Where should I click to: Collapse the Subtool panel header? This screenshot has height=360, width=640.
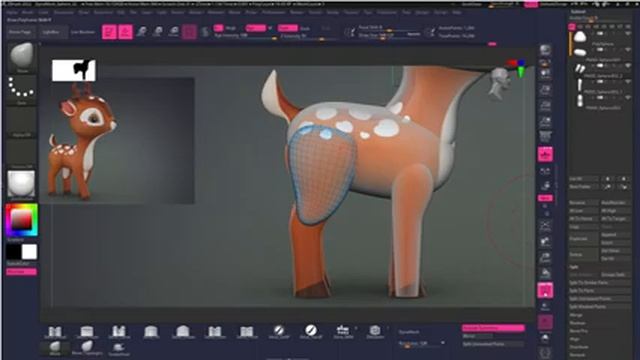tap(578, 11)
